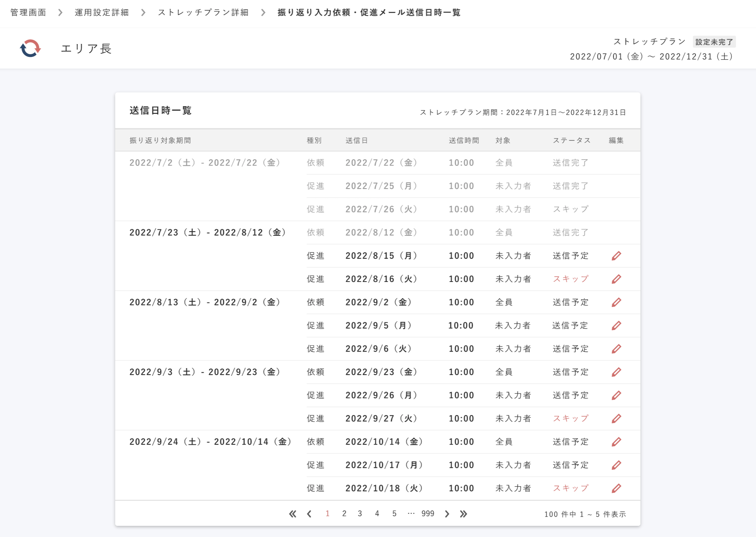Go to previous page
The height and width of the screenshot is (537, 756).
309,514
